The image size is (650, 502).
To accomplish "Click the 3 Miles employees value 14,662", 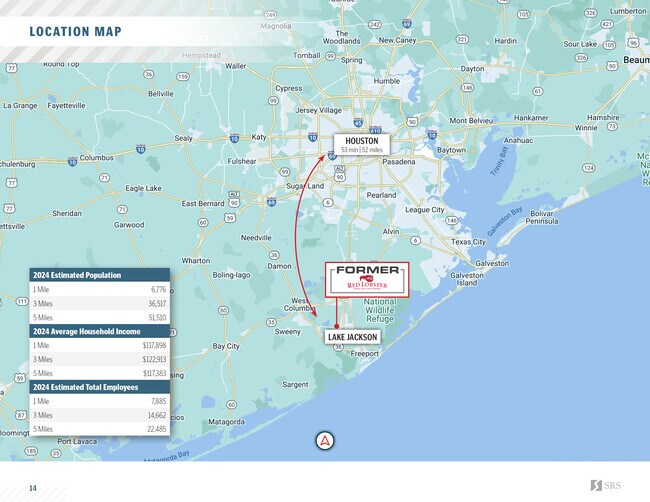I will 155,414.
